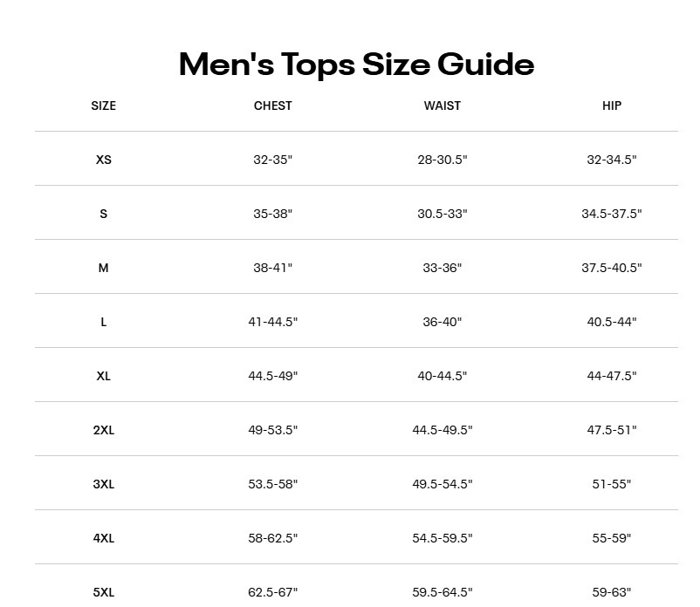Click the Men's Tops Size Guide heading
The width and height of the screenshot is (700, 607).
pyautogui.click(x=356, y=65)
